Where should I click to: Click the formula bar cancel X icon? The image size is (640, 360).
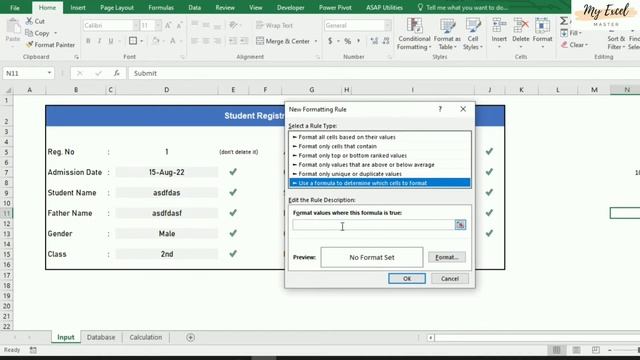tap(80, 73)
